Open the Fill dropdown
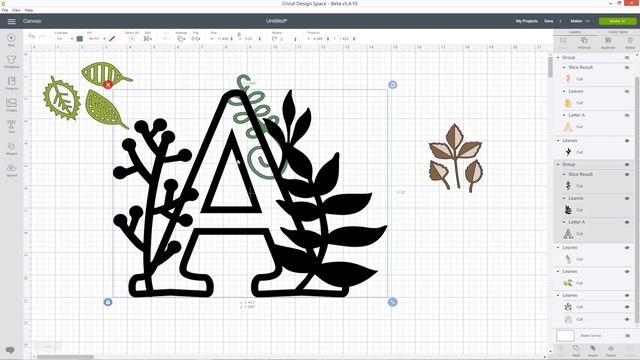640x360 pixels. click(x=97, y=39)
